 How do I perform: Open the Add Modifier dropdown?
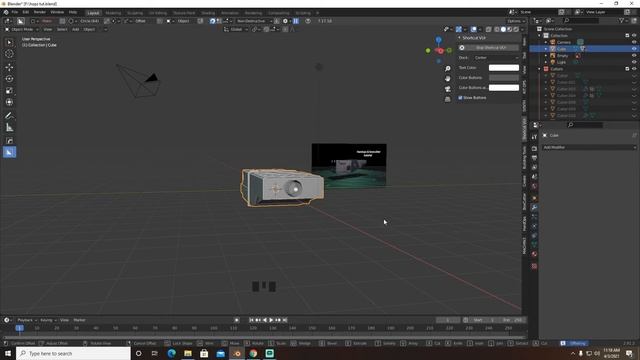pyautogui.click(x=589, y=147)
